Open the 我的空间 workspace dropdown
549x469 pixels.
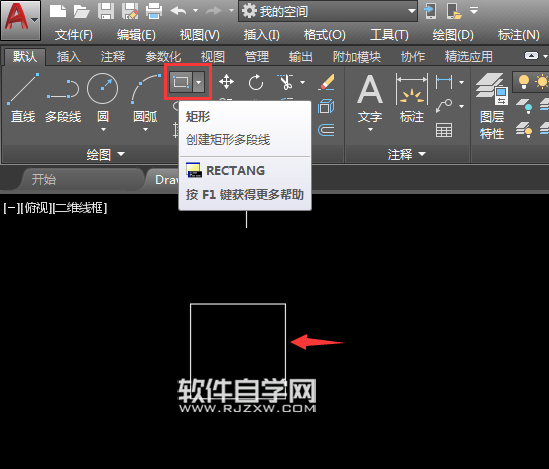[x=328, y=11]
